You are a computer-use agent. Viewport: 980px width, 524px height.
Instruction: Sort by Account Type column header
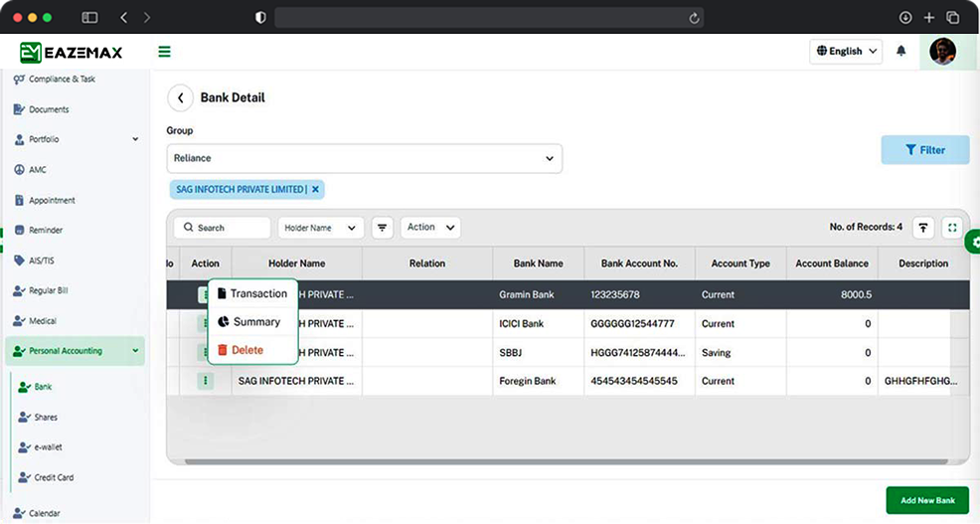point(740,263)
